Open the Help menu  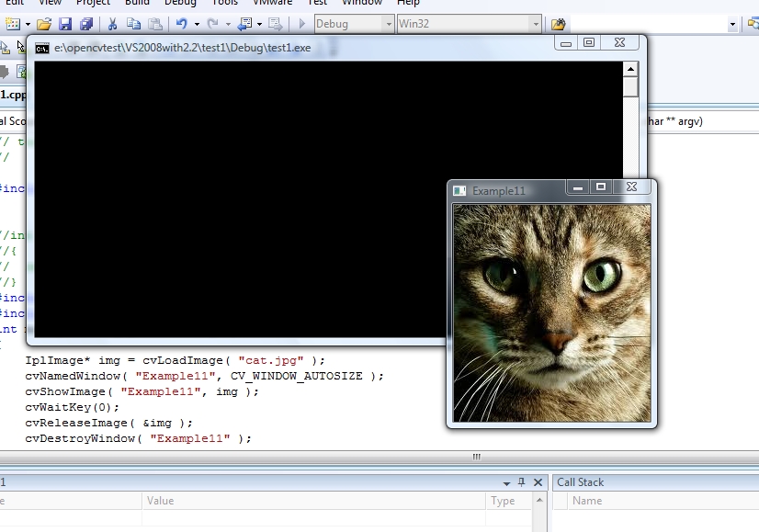408,3
